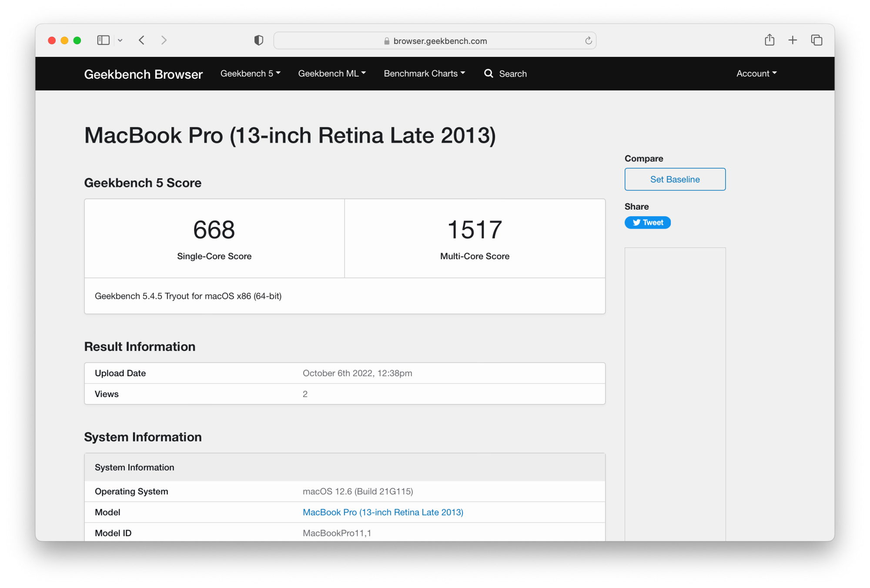This screenshot has width=870, height=588.
Task: Show the tab overview icon
Action: pos(816,40)
